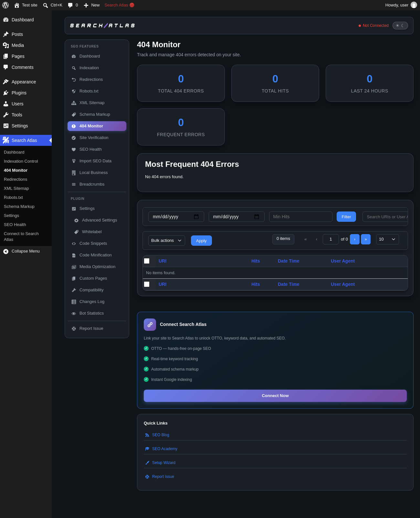Open the SEO Academy quick link
Image resolution: width=420 pixels, height=518 pixels.
[165, 449]
